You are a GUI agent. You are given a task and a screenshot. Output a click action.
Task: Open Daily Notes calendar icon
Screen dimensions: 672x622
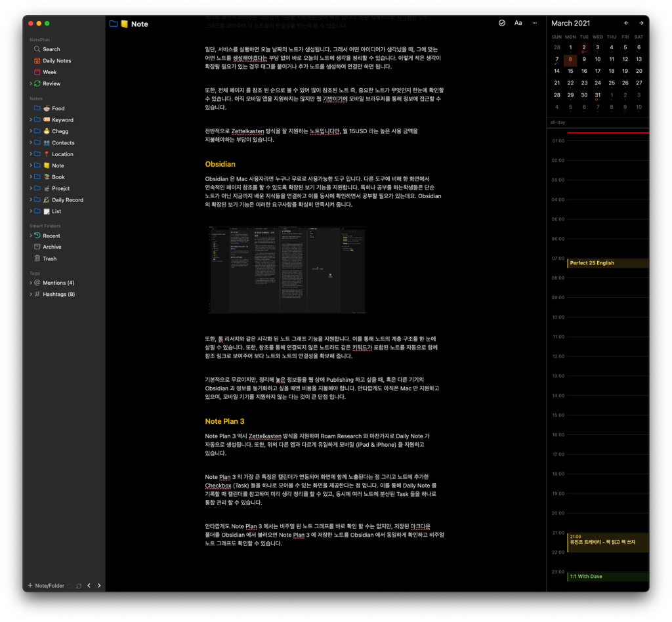pos(37,61)
